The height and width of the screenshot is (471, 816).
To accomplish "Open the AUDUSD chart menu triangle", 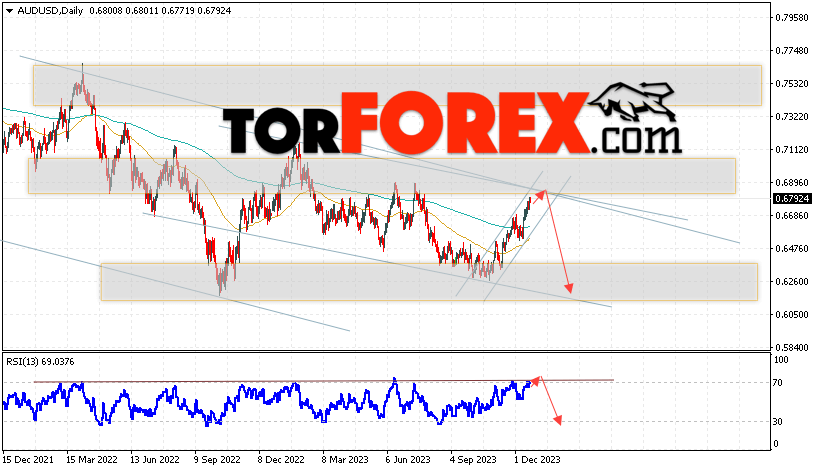I will (9, 11).
